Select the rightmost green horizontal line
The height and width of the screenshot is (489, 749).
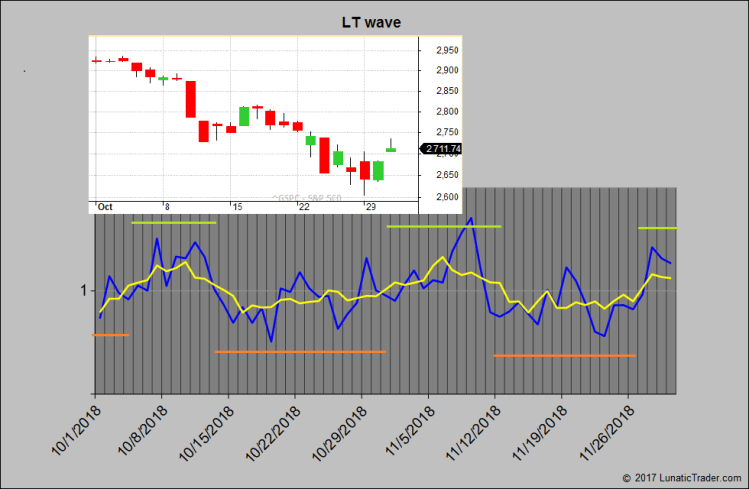point(658,228)
